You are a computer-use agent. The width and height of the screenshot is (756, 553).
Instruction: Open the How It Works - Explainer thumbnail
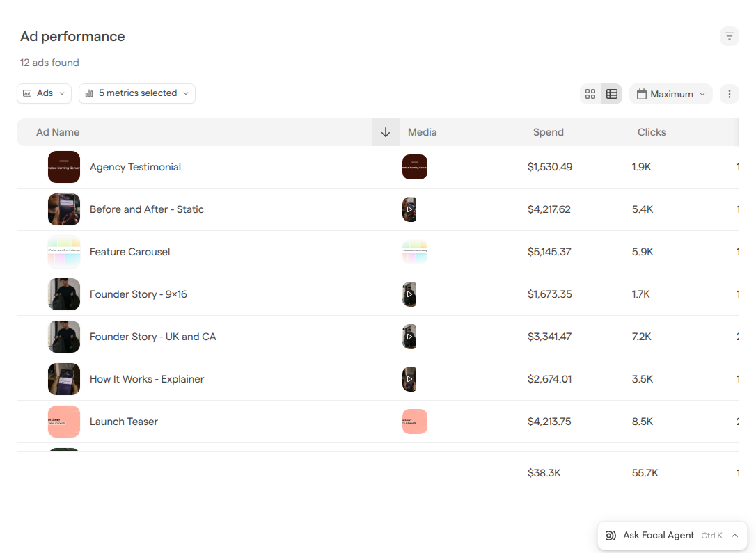(63, 378)
